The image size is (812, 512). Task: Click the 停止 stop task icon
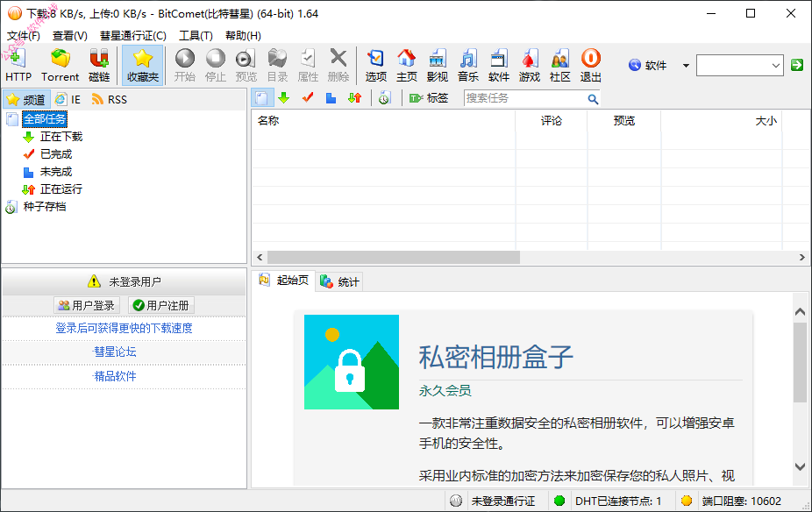[216, 65]
